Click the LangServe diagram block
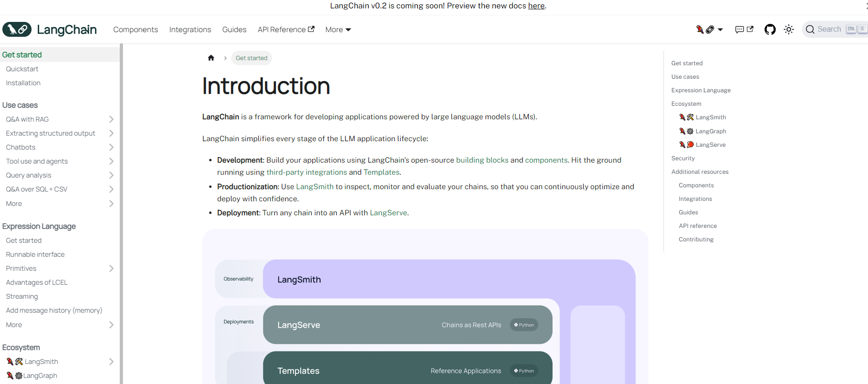Image resolution: width=868 pixels, height=384 pixels. click(408, 325)
